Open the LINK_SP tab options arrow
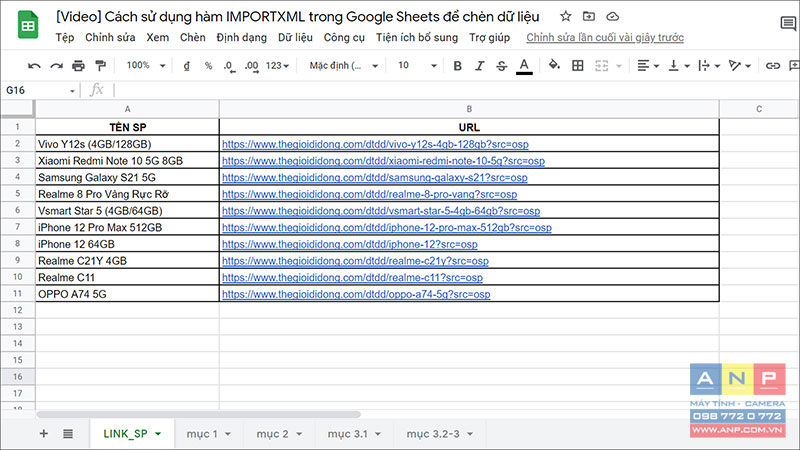This screenshot has height=450, width=800. click(158, 434)
